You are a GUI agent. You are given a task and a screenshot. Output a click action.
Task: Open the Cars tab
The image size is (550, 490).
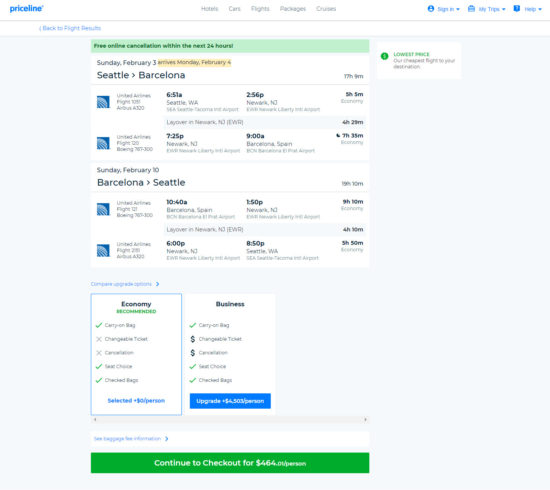[234, 9]
